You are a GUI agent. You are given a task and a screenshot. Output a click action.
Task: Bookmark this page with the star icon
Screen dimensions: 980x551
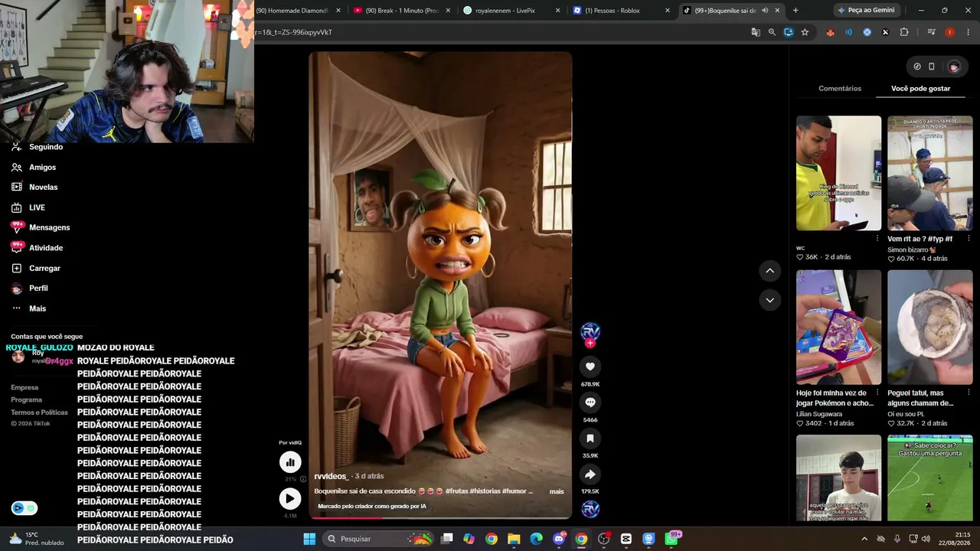click(805, 32)
